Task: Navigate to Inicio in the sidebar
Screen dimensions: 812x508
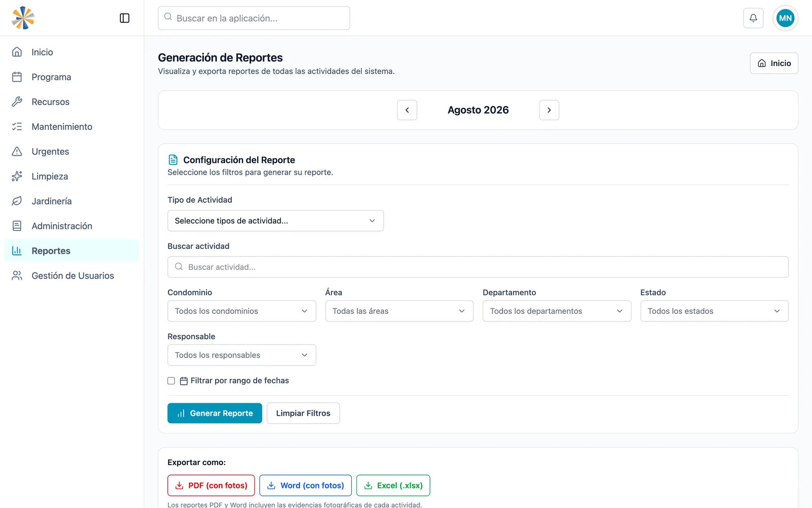Action: click(x=72, y=52)
